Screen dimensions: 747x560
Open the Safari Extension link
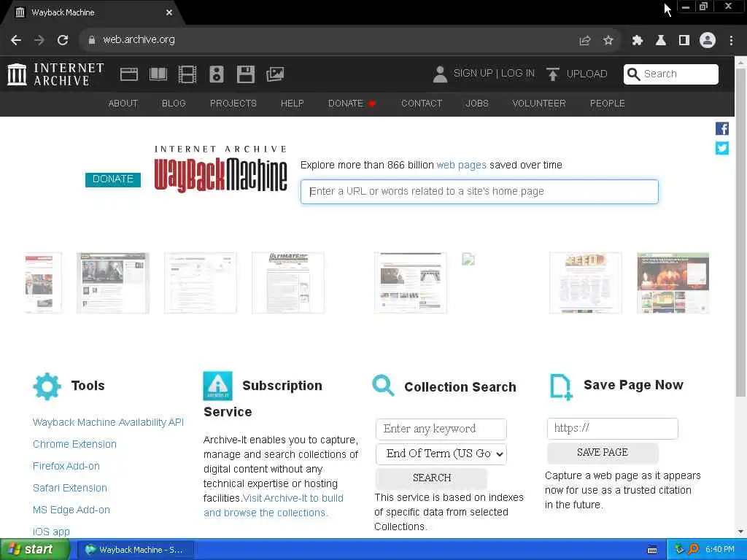point(69,488)
